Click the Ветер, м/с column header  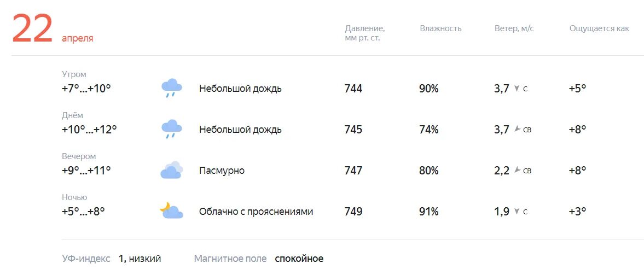[x=514, y=28]
